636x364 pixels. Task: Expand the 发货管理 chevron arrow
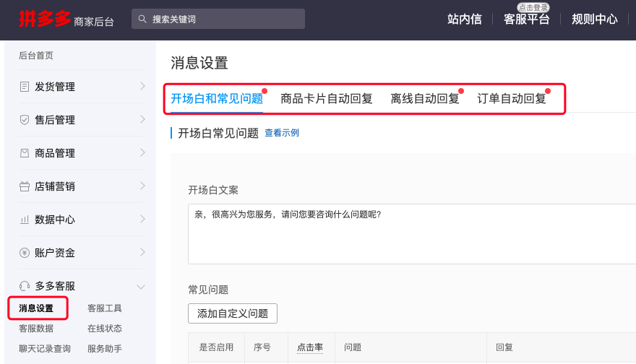[142, 87]
